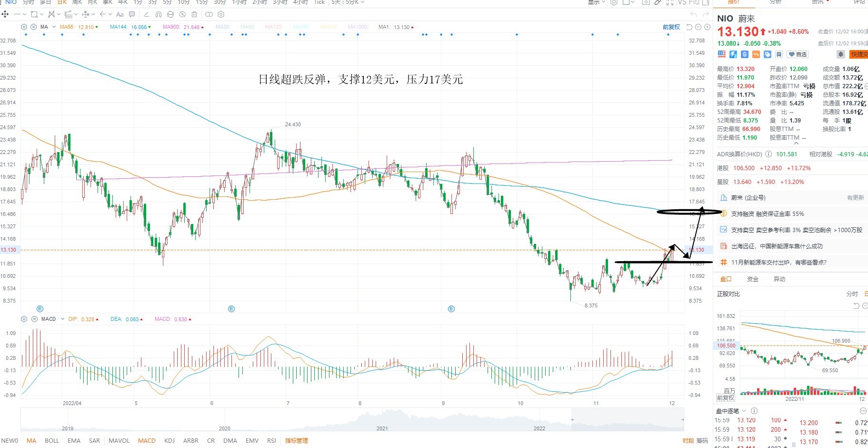Viewport: 868px width, 448px height.
Task: Open the 前复权 adjustment selector
Action: coord(671,27)
